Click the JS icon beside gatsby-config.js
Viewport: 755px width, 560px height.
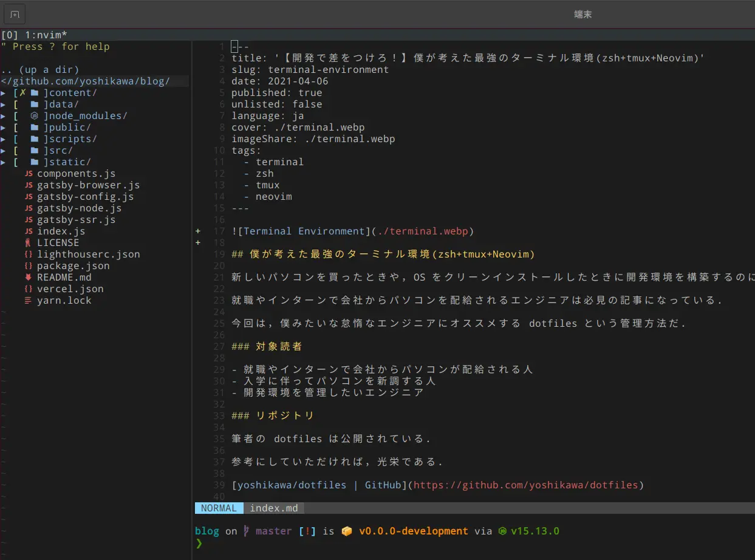[x=29, y=197]
